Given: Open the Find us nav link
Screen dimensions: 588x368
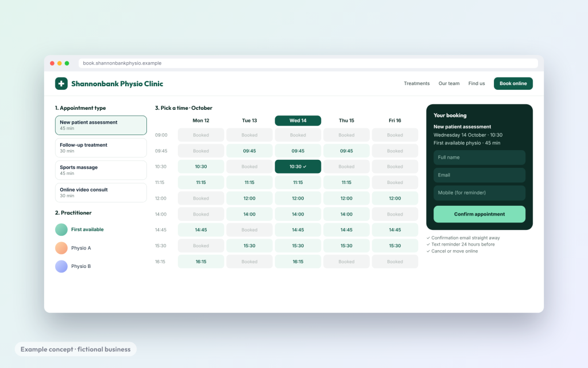Looking at the screenshot, I should pyautogui.click(x=476, y=83).
